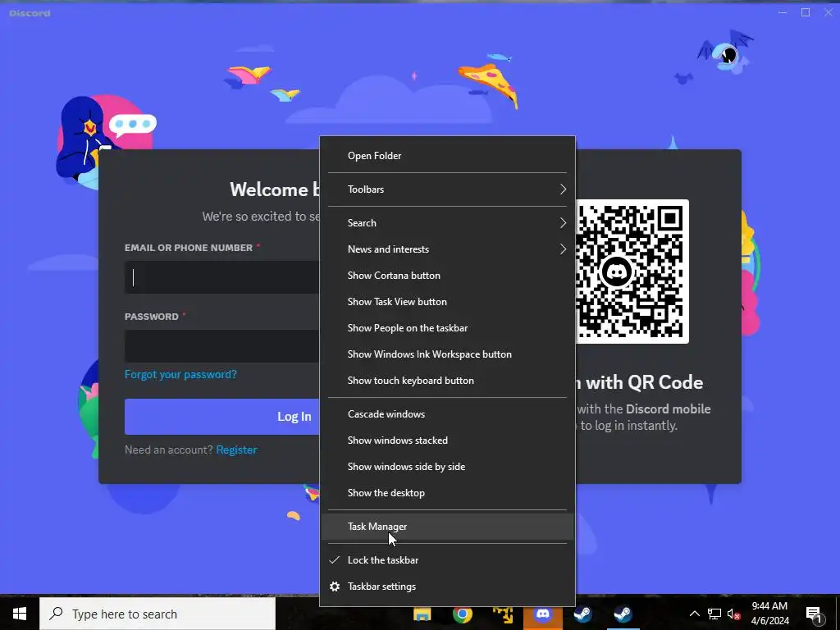Viewport: 840px width, 630px height.
Task: Toggle Show People on the taskbar
Action: (447, 328)
